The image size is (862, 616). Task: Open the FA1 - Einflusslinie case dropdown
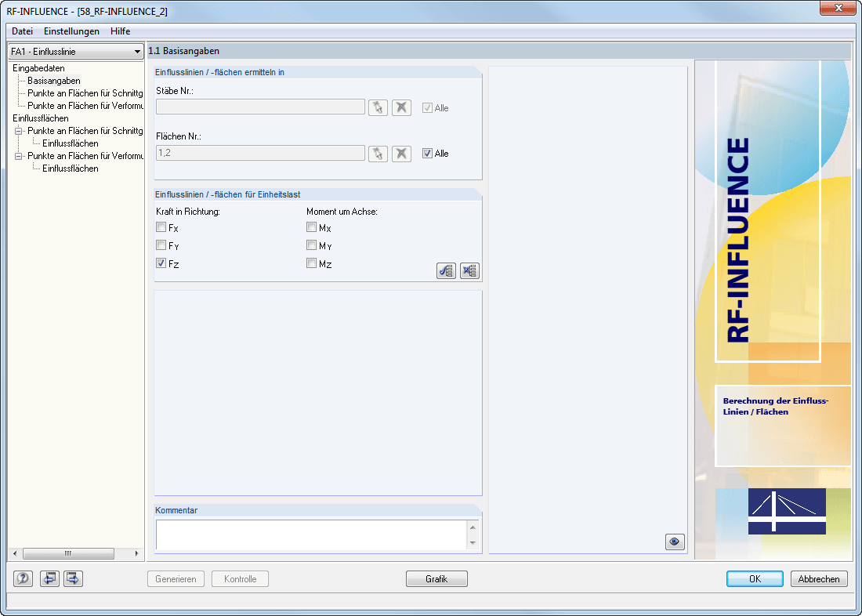[76, 52]
